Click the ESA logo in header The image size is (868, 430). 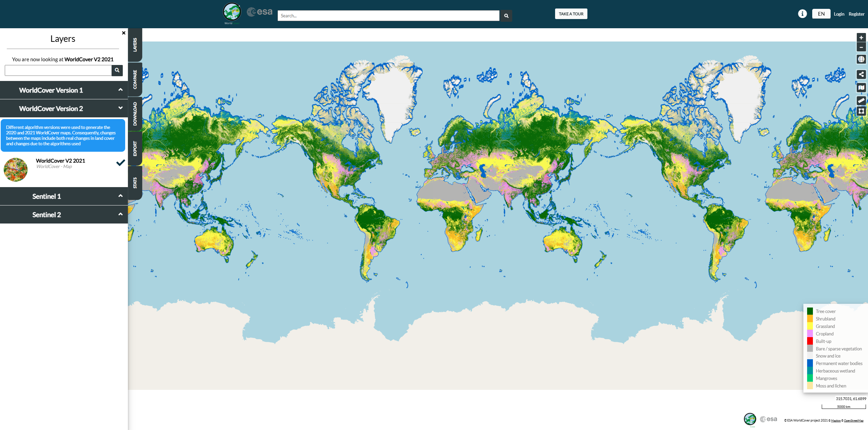coord(260,12)
